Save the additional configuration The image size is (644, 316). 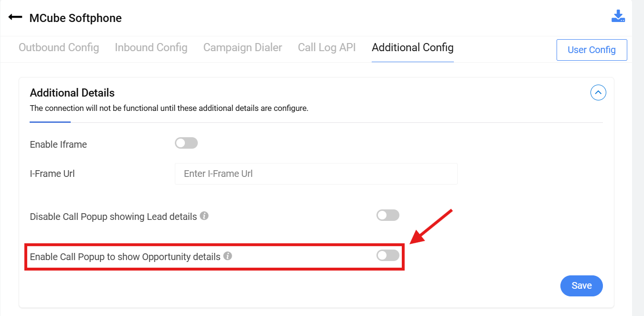[581, 286]
